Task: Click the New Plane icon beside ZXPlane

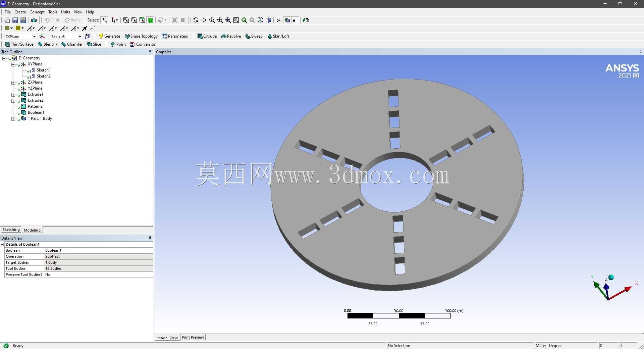Action: point(42,36)
